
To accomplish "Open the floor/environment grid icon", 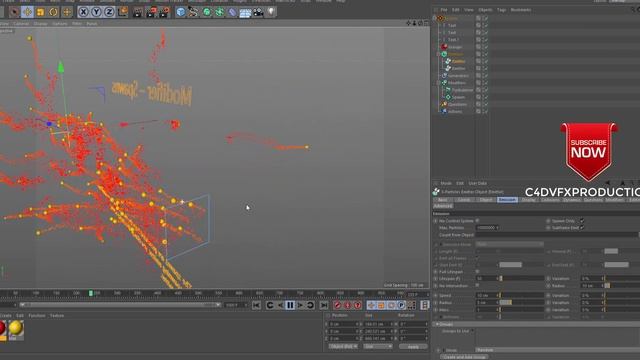I will pyautogui.click(x=245, y=12).
